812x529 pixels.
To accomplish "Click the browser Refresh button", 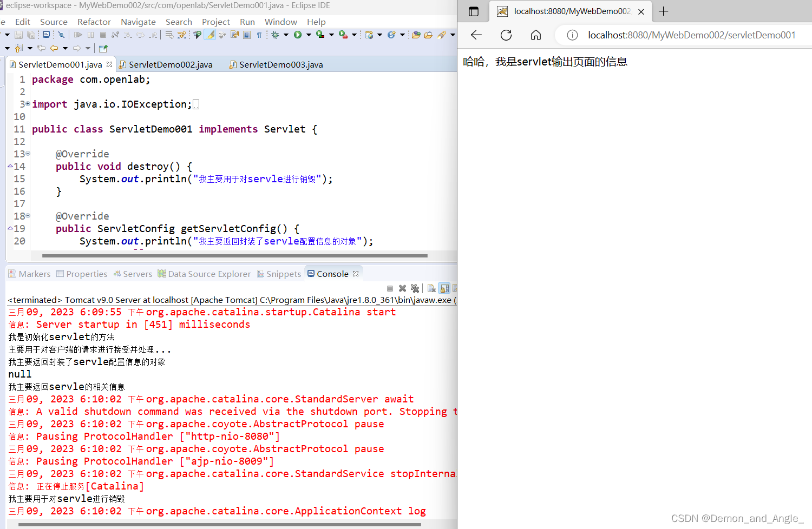I will click(506, 35).
